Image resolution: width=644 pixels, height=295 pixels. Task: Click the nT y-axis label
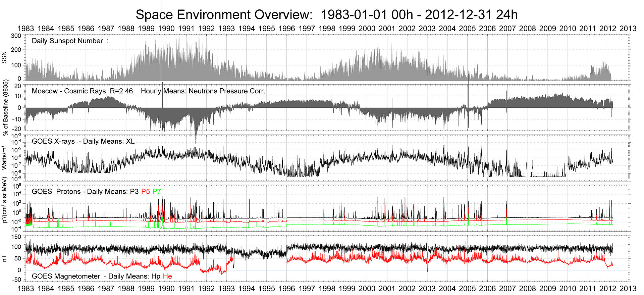(4, 258)
